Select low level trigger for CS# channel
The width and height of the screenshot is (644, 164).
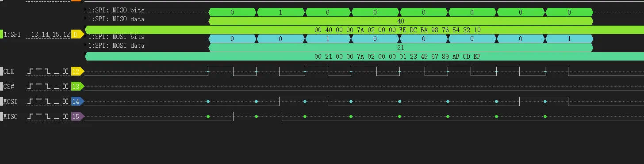56,87
